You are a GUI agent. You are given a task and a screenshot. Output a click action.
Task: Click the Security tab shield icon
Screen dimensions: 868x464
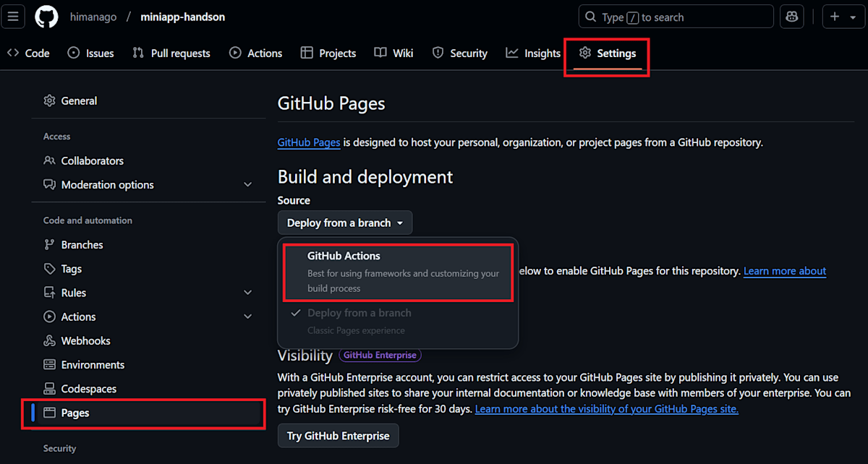click(438, 53)
